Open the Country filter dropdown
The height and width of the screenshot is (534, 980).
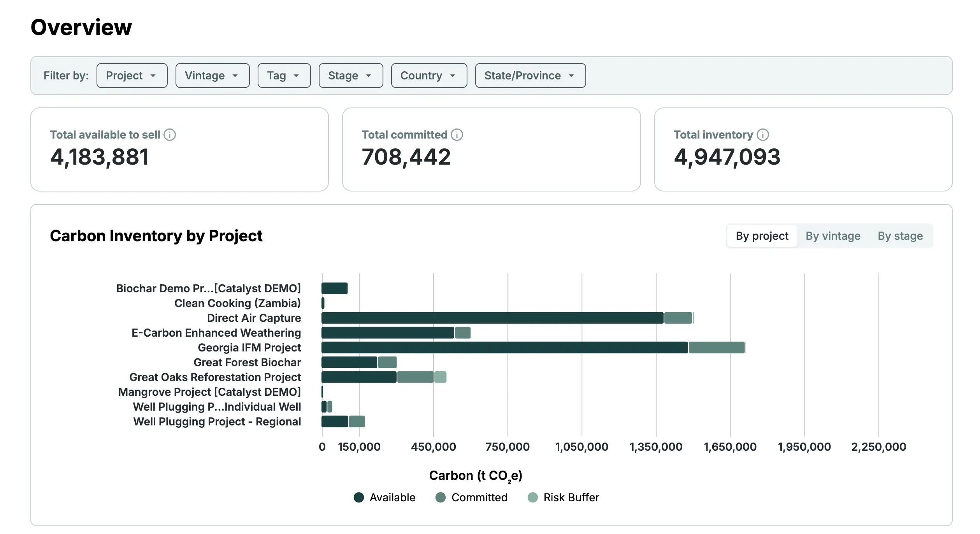tap(429, 76)
